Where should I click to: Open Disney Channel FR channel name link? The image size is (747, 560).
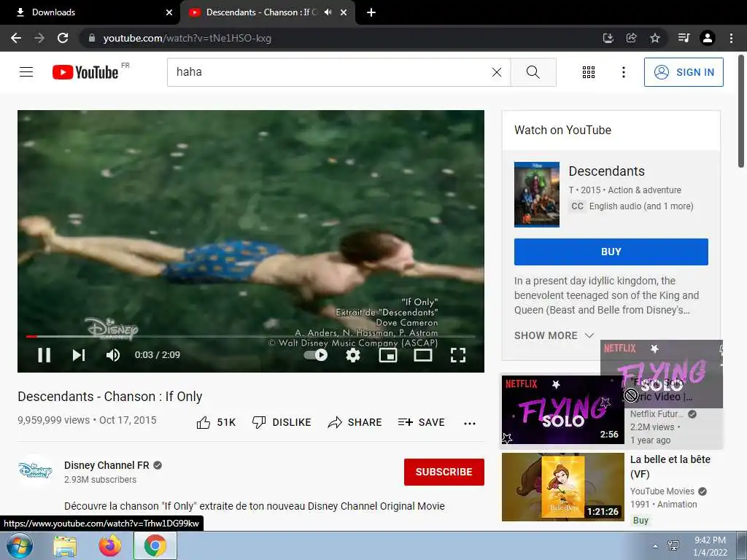coord(107,465)
